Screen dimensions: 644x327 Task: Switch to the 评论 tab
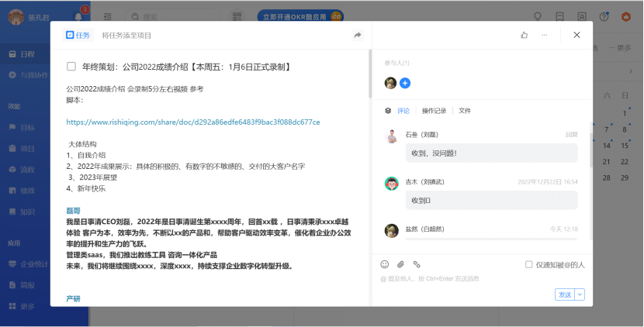tap(403, 111)
